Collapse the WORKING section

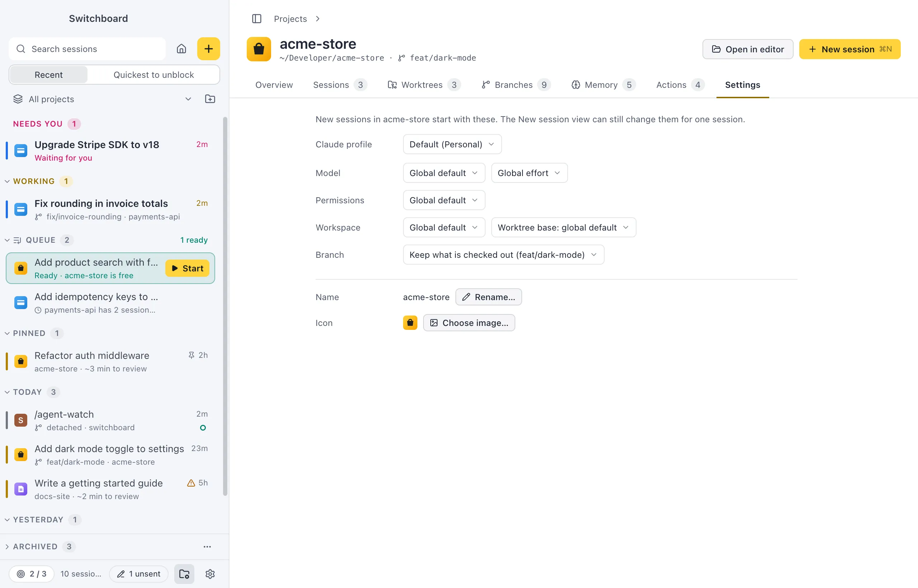point(7,181)
